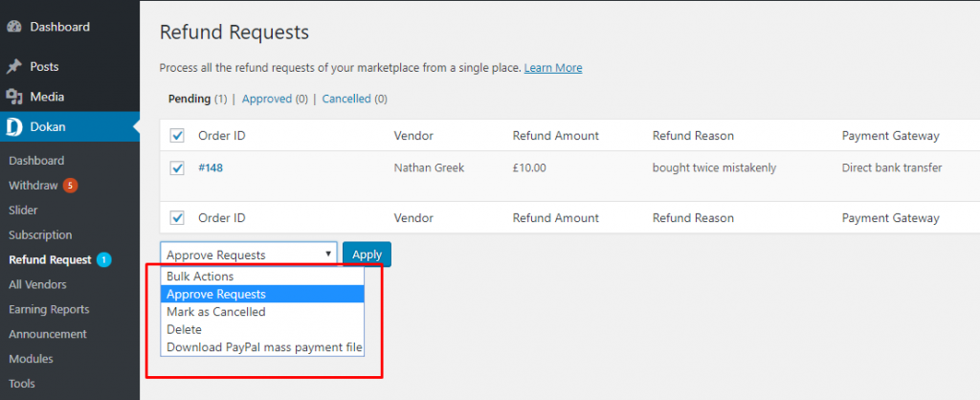This screenshot has height=400, width=980.
Task: Switch to the Cancelled filter tab
Action: click(x=346, y=99)
